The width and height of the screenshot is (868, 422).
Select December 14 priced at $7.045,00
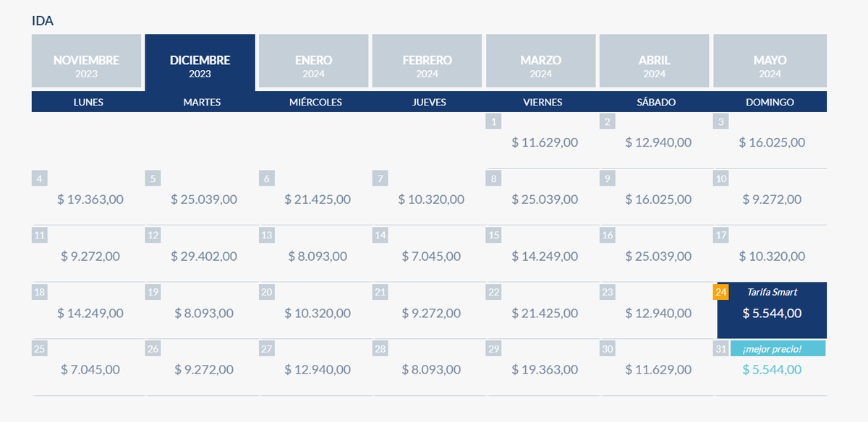tap(431, 256)
